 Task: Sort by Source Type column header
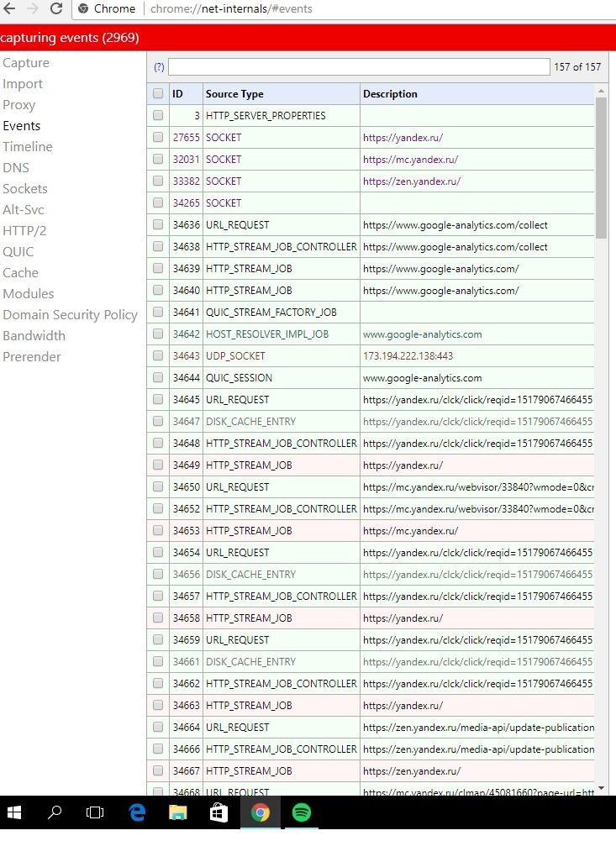tap(282, 93)
